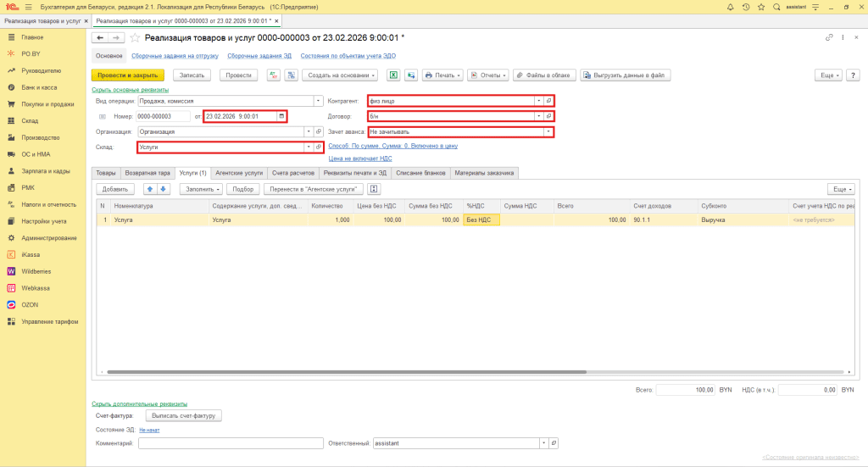
Task: Open the Заполнить dropdown
Action: 202,188
